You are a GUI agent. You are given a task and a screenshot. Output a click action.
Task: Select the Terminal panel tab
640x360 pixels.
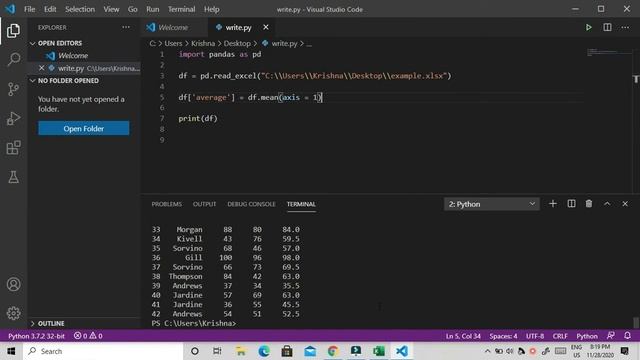pyautogui.click(x=301, y=204)
